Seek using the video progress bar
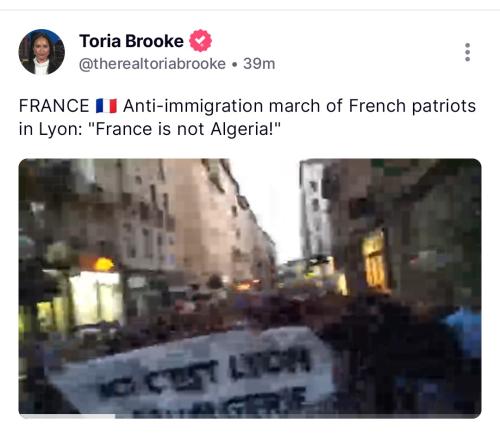 (x=250, y=416)
